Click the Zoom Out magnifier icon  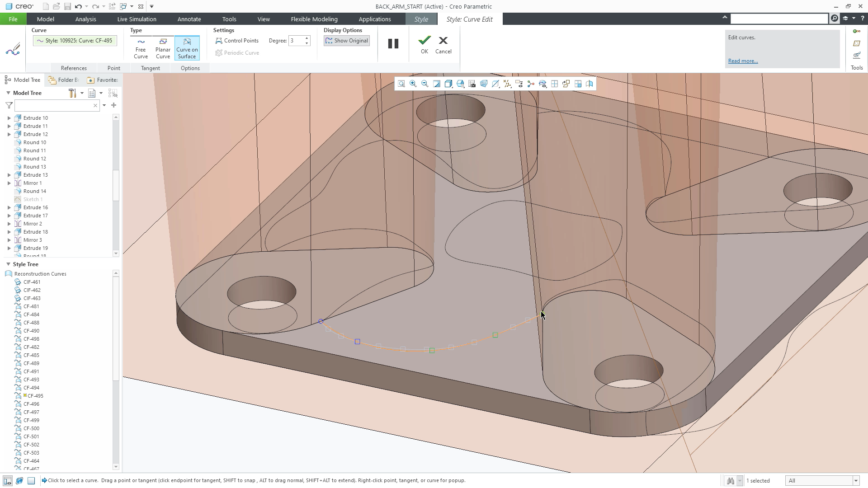coord(425,84)
